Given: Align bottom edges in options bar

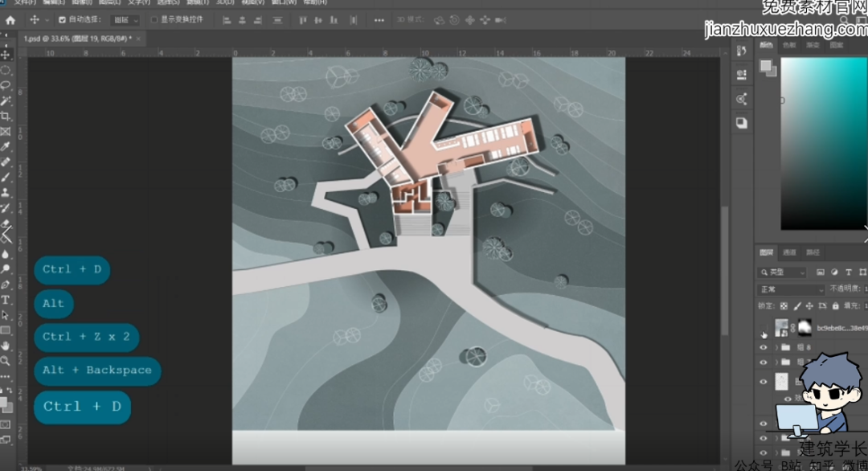Looking at the screenshot, I should coord(334,20).
